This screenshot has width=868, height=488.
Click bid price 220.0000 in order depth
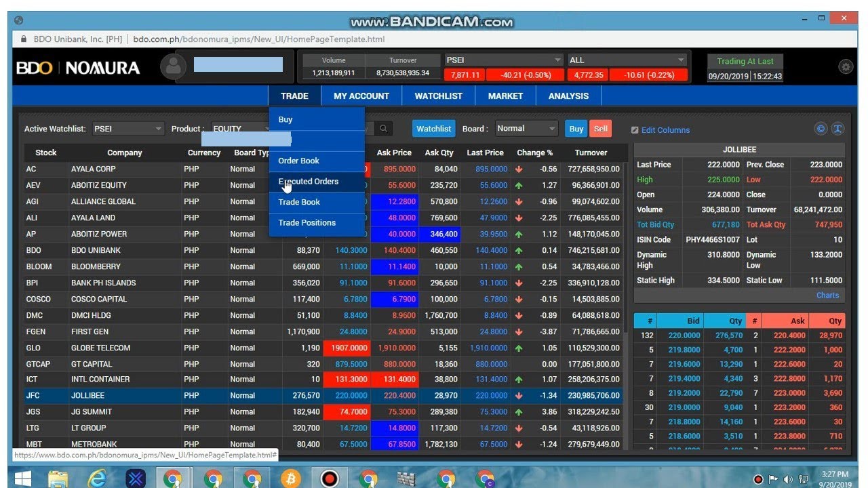click(684, 335)
